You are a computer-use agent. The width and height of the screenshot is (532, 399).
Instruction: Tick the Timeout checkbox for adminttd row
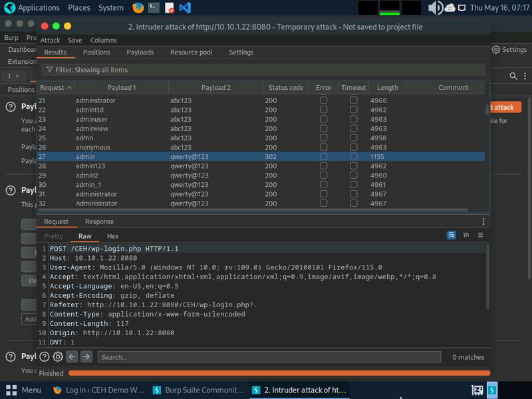coord(354,110)
